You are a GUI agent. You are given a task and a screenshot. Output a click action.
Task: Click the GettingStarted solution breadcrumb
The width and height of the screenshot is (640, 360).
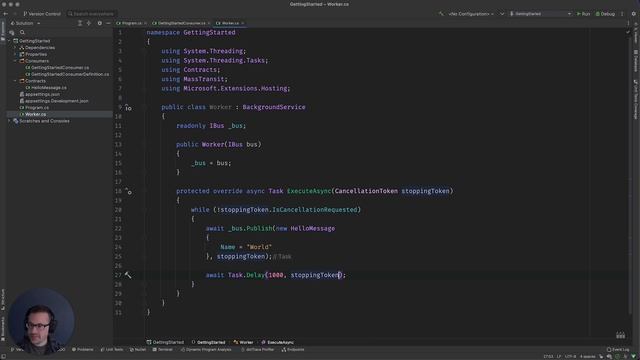(x=165, y=342)
